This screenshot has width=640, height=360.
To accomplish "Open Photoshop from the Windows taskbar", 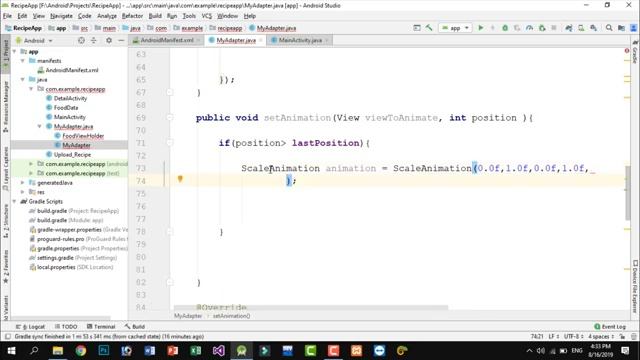I will point(104,350).
